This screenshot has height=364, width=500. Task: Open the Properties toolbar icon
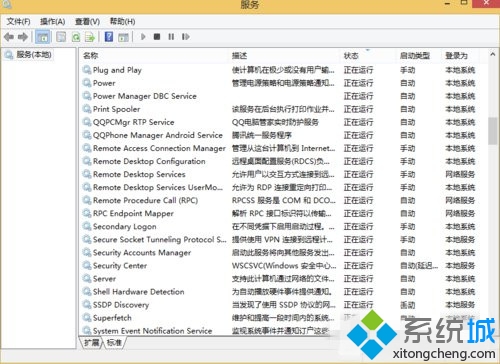point(61,37)
